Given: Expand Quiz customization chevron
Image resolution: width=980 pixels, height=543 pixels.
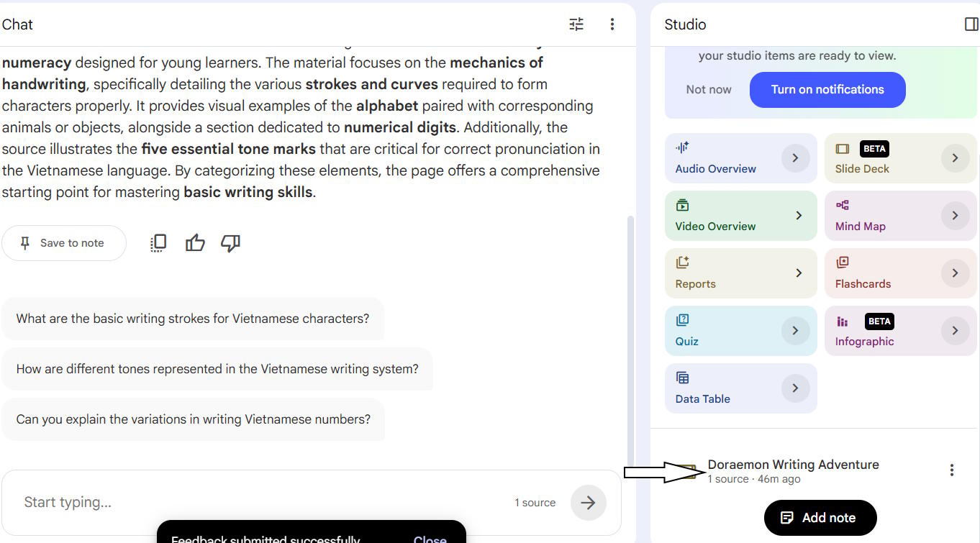Looking at the screenshot, I should tap(795, 331).
